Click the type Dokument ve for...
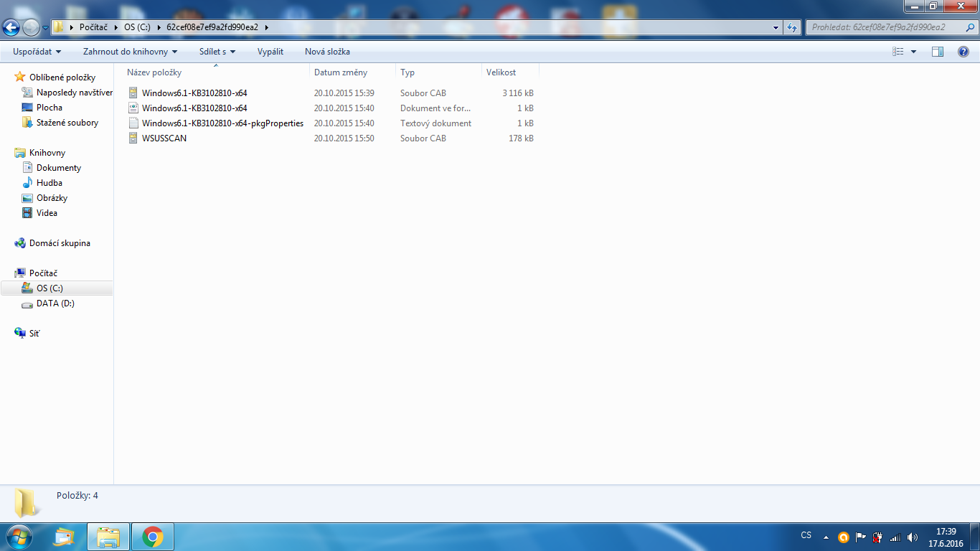This screenshot has height=551, width=980. click(x=435, y=108)
